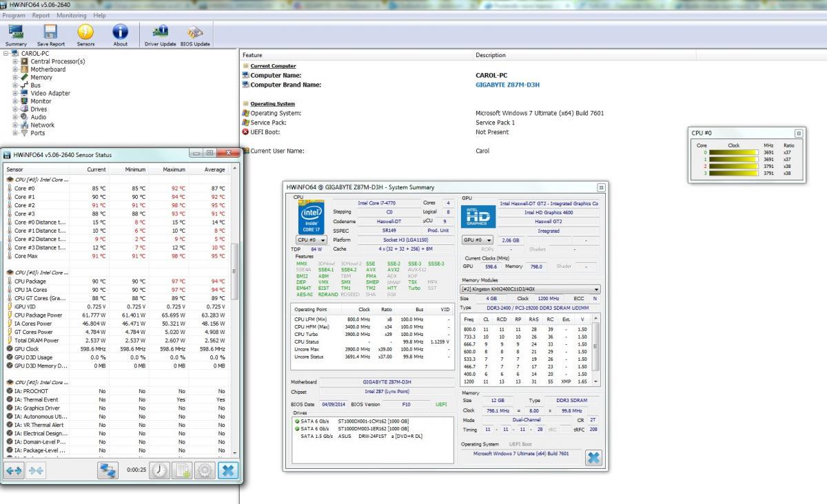Viewport: 827px width, 504px height.
Task: Open the Sensors toolbar icon
Action: coord(85,34)
